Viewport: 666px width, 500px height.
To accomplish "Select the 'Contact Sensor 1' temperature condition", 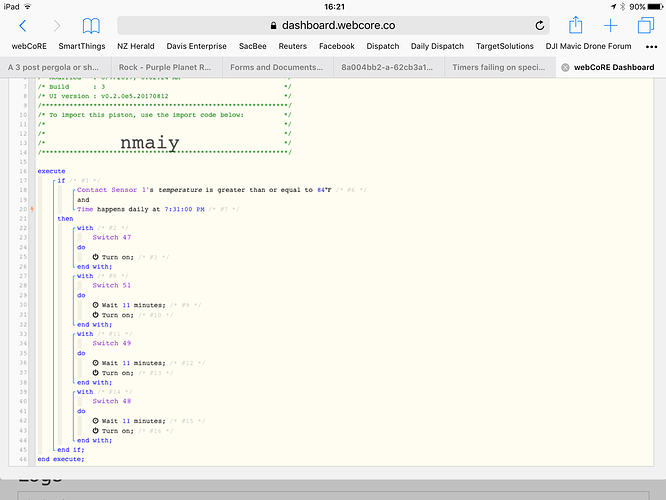I will 204,190.
